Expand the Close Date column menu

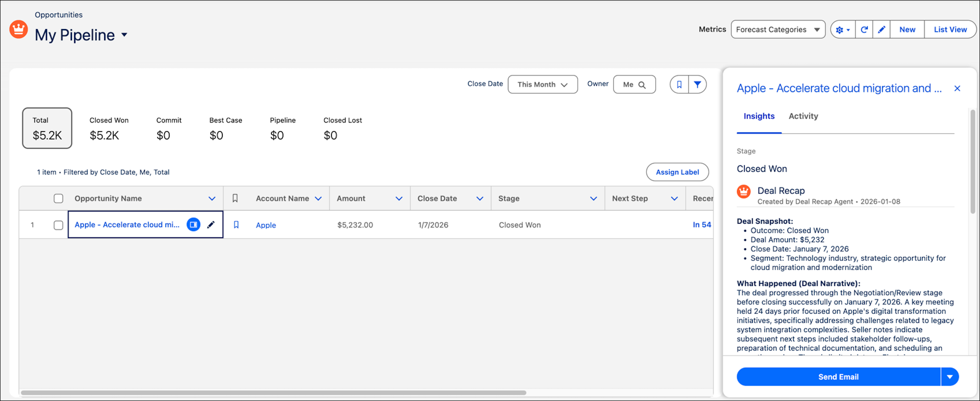pos(480,198)
